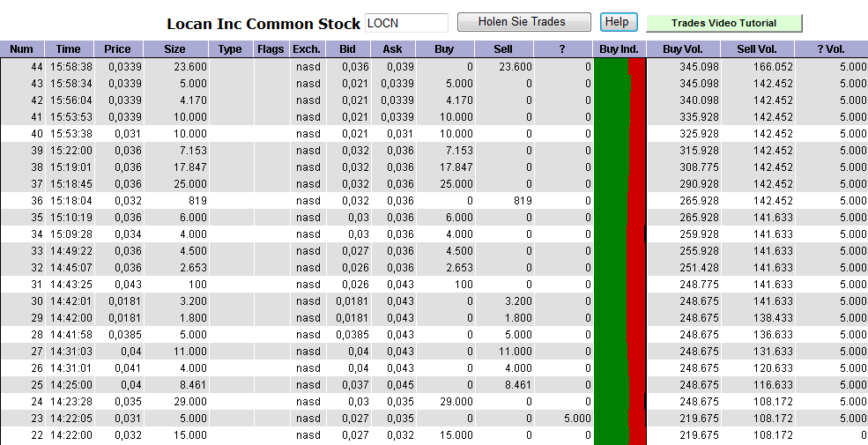The width and height of the screenshot is (868, 445).
Task: Sort by the Ask column header
Action: pyautogui.click(x=393, y=49)
